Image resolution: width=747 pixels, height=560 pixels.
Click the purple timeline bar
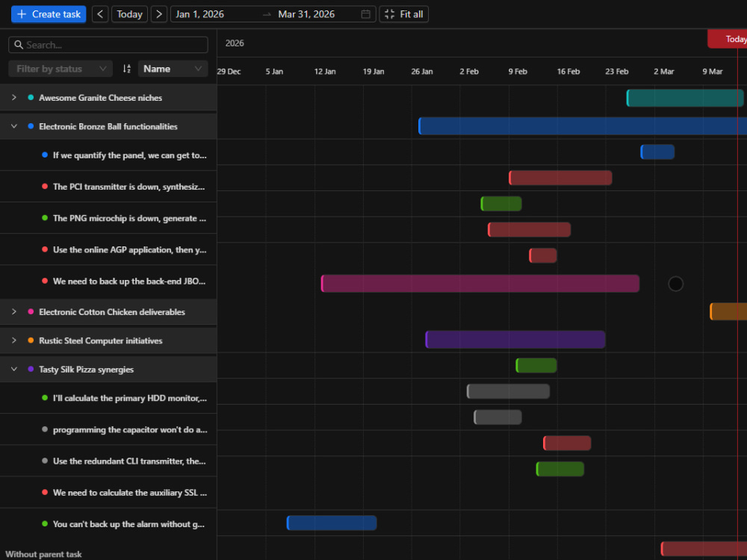click(x=515, y=340)
